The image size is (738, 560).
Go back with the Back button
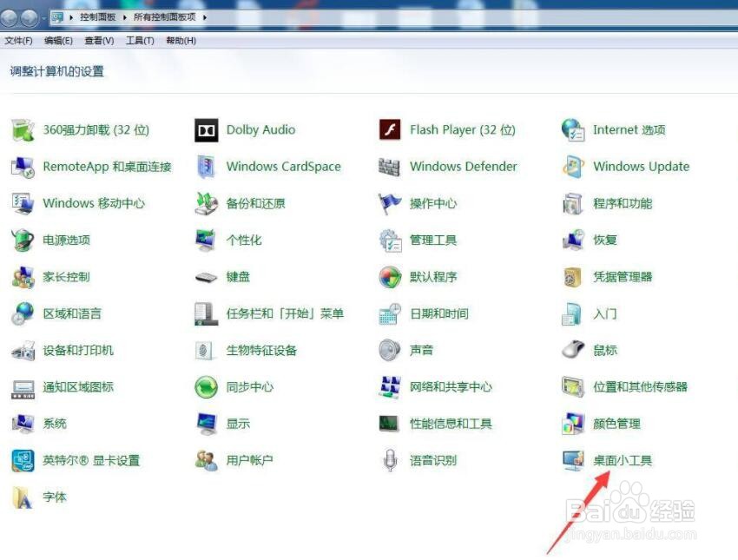coord(9,18)
